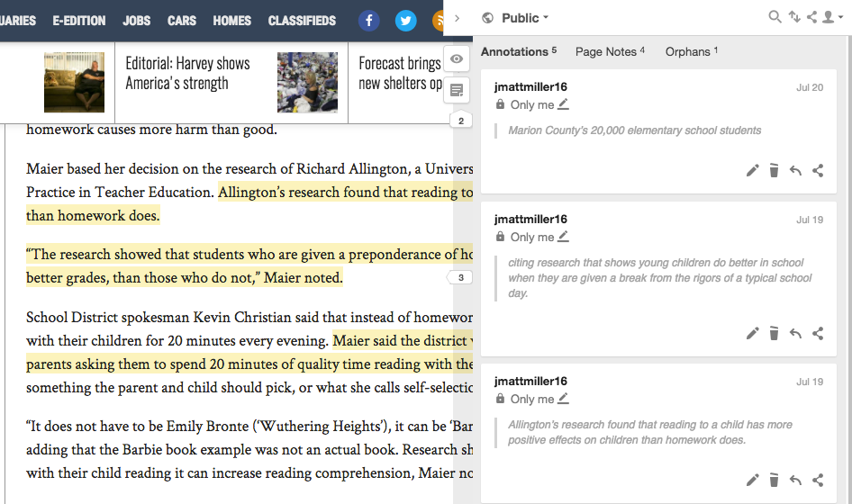Open the Facebook social icon
Screen dimensions: 852x504
[x=369, y=21]
